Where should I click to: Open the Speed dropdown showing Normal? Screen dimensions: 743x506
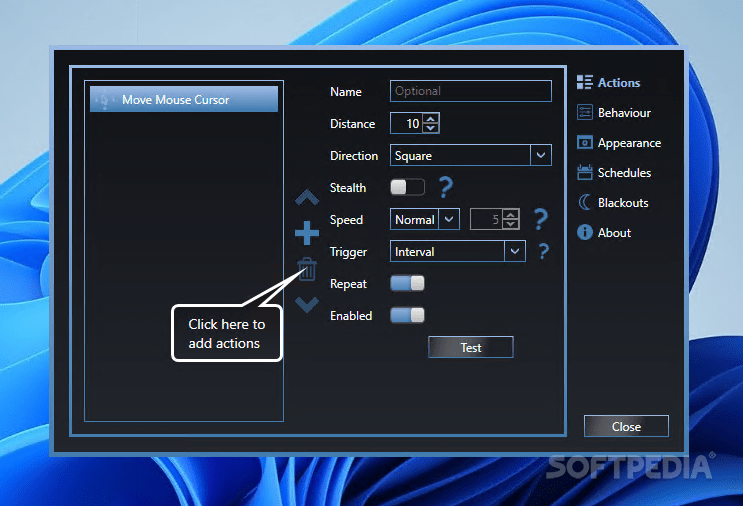[425, 219]
